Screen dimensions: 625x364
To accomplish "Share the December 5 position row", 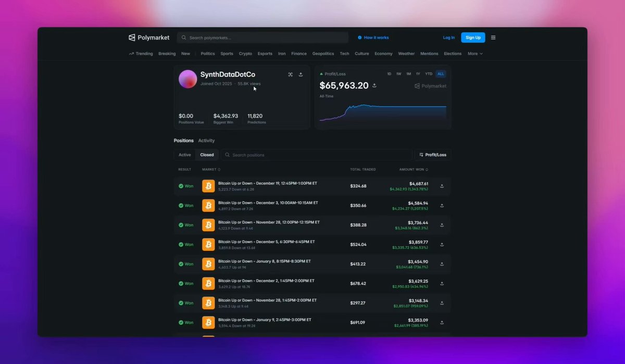I will point(442,244).
